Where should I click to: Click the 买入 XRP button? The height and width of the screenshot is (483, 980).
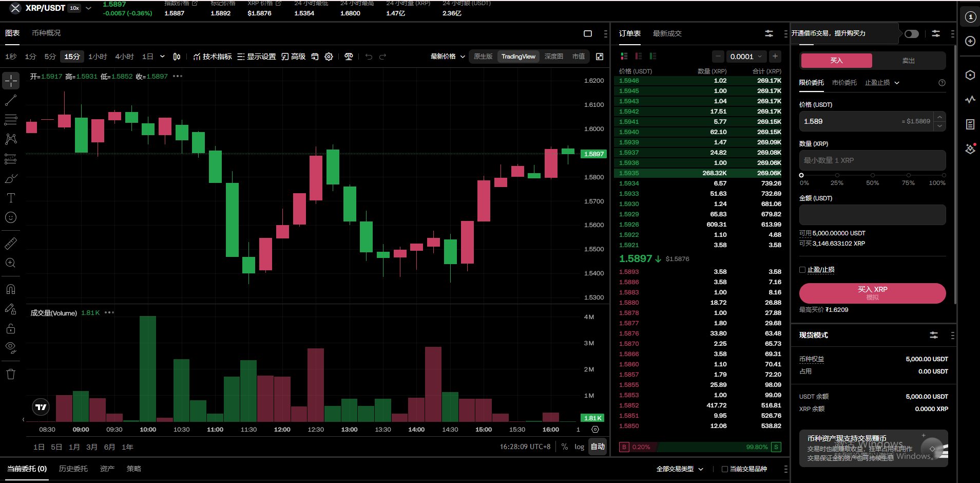click(x=872, y=293)
